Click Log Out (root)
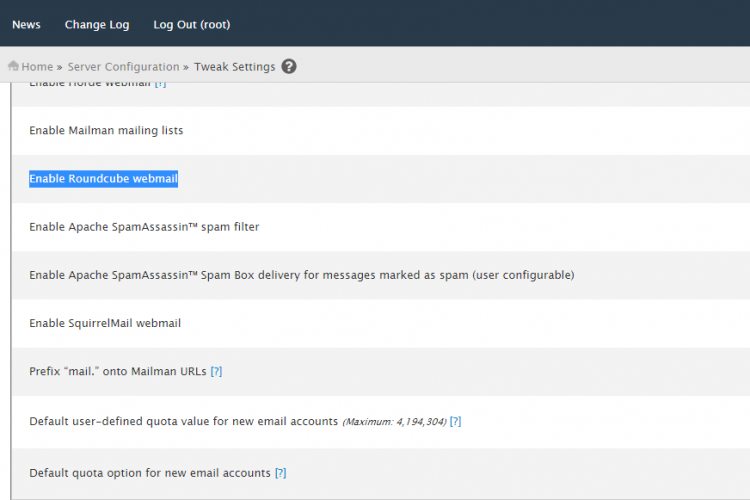The height and width of the screenshot is (500, 750). (192, 25)
